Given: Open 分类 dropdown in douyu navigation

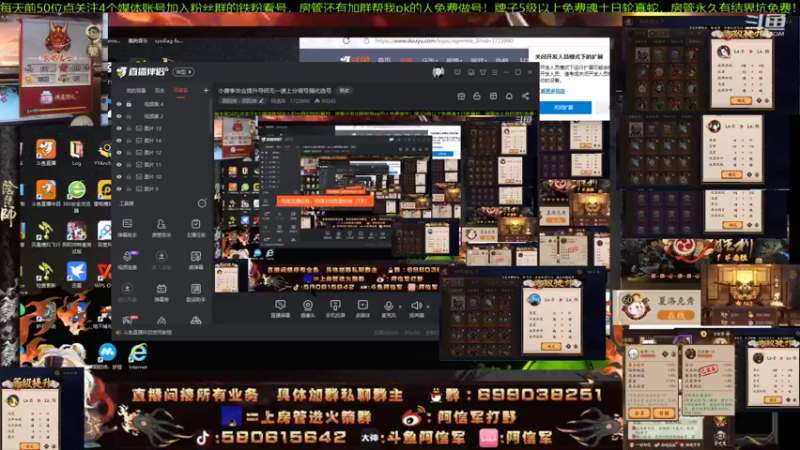Looking at the screenshot, I should tap(430, 60).
